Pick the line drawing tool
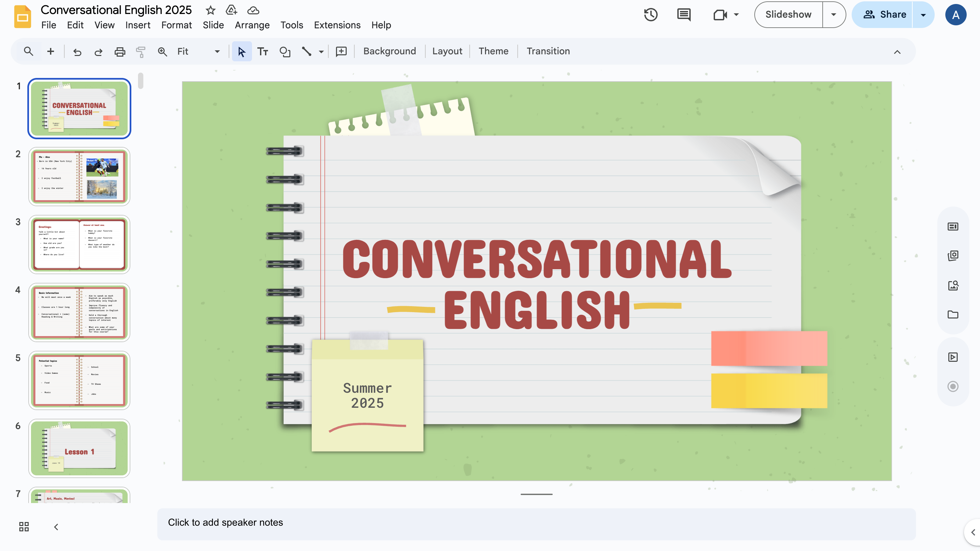This screenshot has width=980, height=551. click(307, 51)
